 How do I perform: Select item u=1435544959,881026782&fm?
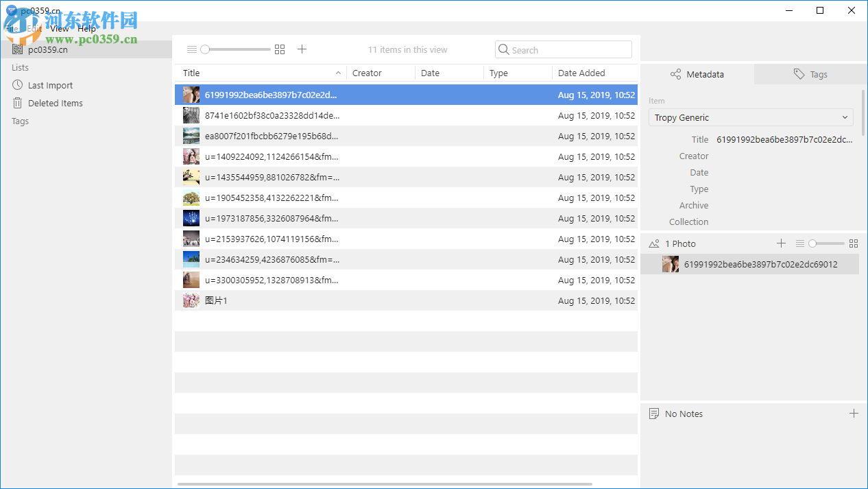tap(406, 177)
